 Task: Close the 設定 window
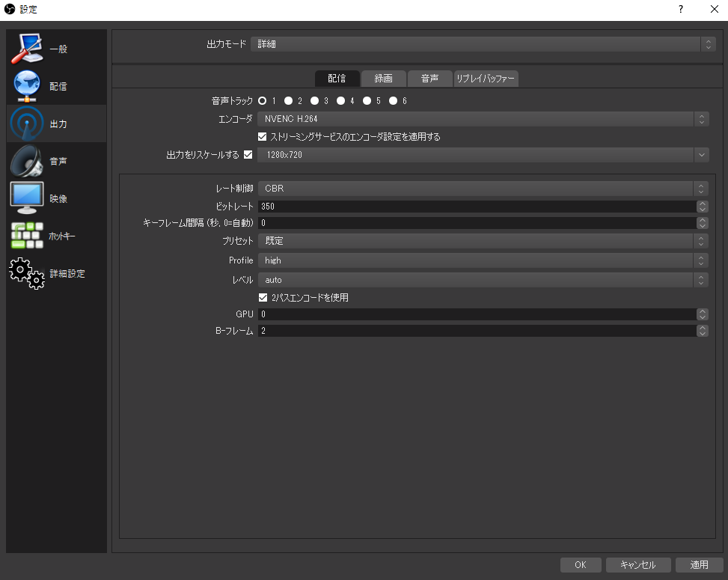(715, 9)
